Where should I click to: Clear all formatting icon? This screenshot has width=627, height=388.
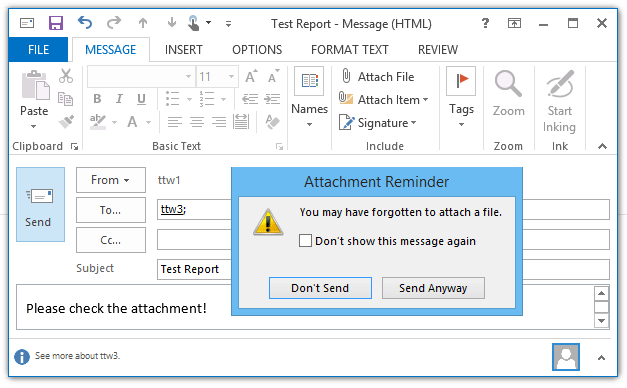tap(272, 122)
